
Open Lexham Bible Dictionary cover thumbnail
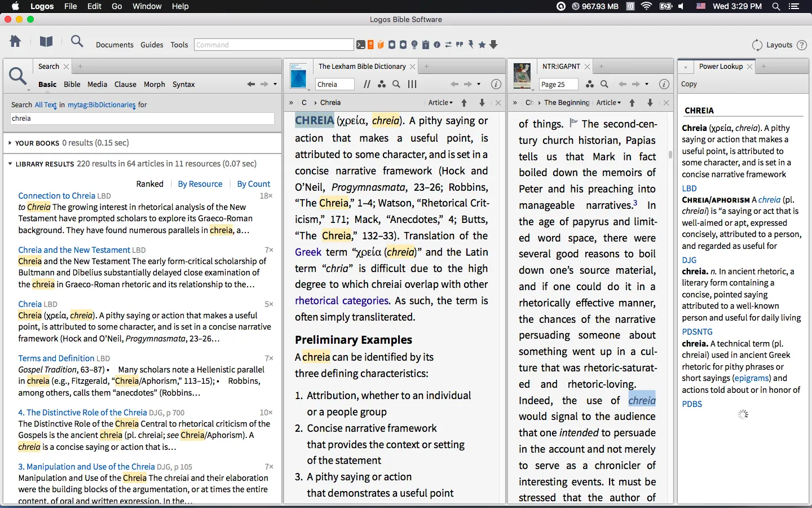coord(298,76)
